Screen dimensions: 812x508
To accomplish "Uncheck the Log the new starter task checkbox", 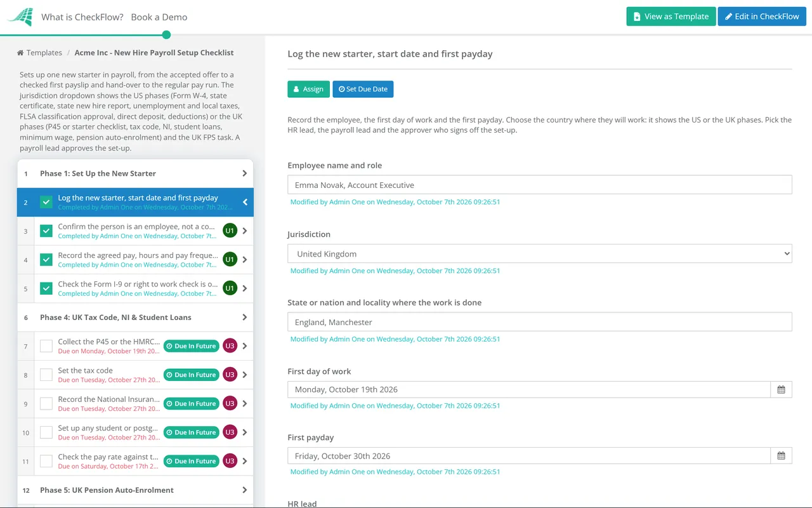I will [46, 203].
